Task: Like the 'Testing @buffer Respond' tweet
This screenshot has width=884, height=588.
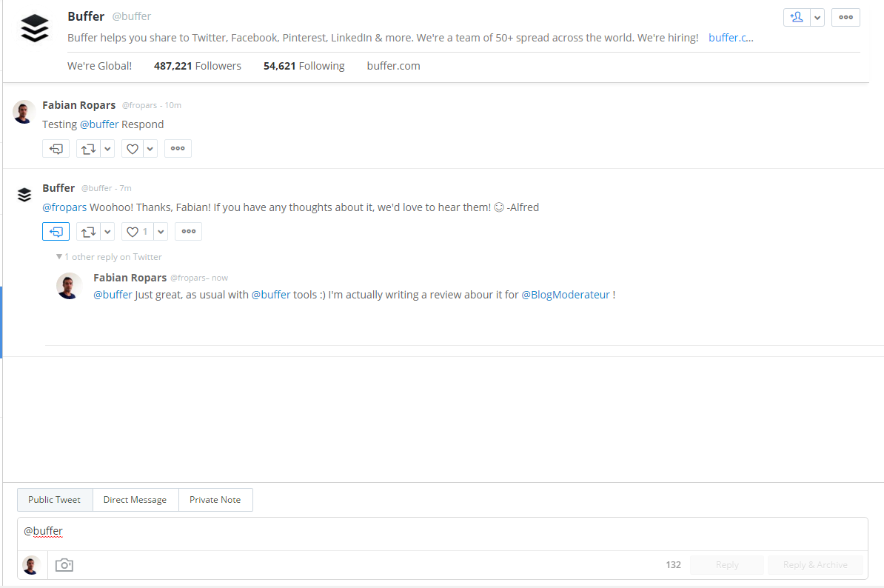Action: (133, 149)
